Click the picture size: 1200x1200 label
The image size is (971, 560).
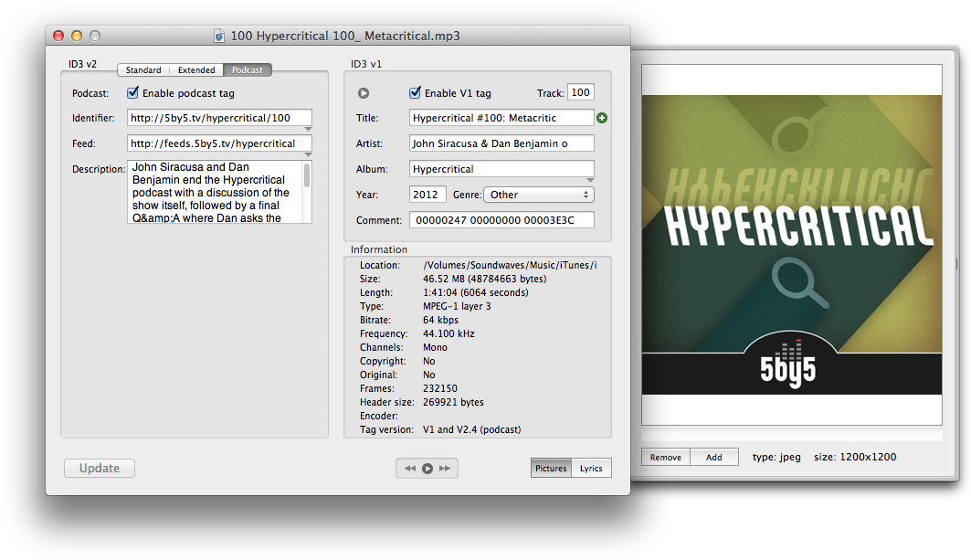(x=855, y=457)
